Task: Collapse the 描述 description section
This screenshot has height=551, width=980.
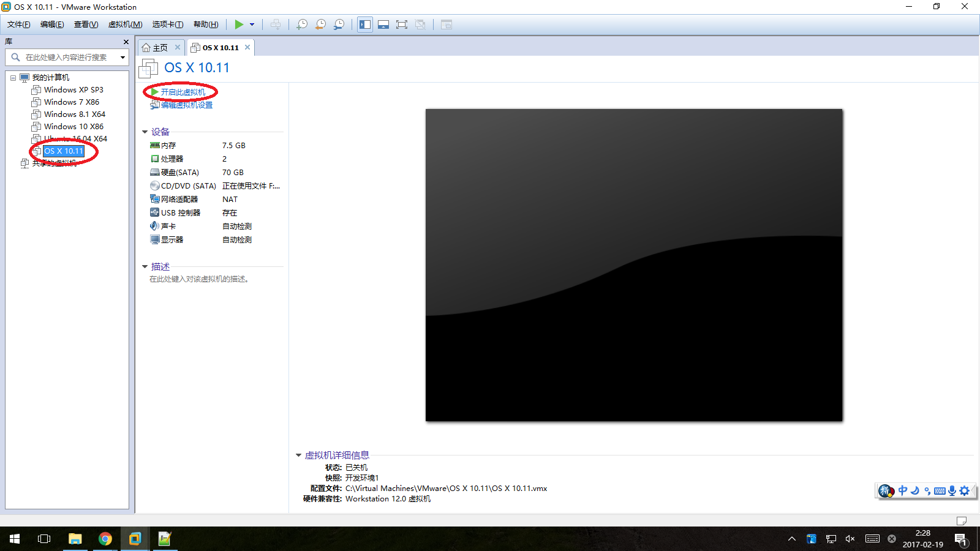Action: pyautogui.click(x=145, y=267)
